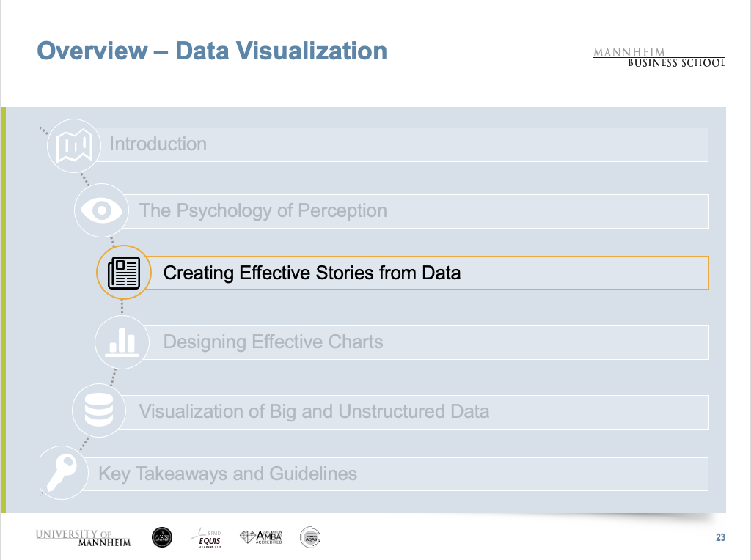Click the AQAS round seal logo
Screen dimensions: 751x560
coord(310,537)
